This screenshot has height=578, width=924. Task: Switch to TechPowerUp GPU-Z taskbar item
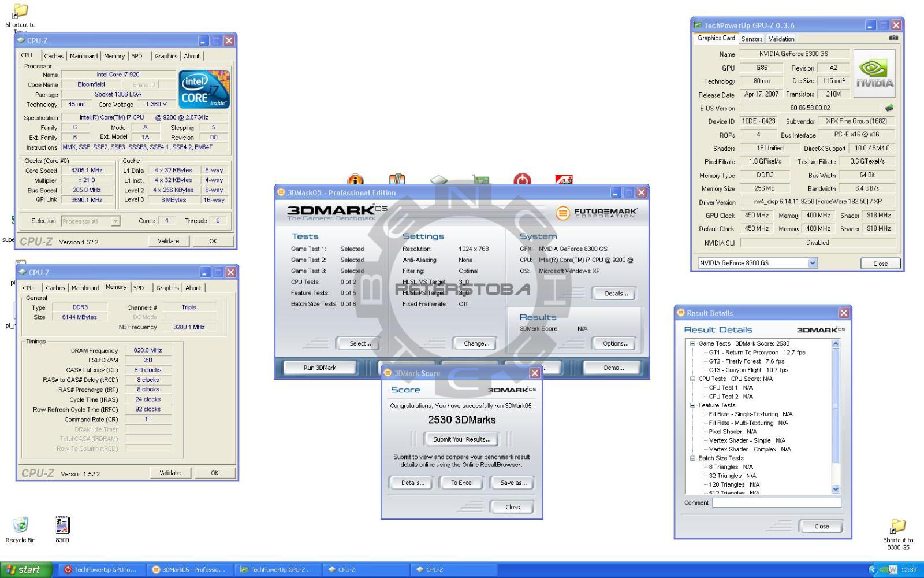[278, 570]
